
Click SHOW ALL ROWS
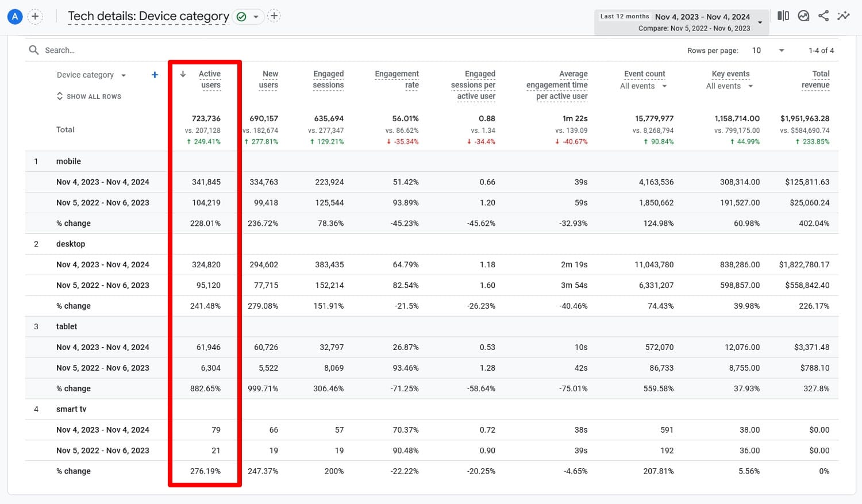94,96
